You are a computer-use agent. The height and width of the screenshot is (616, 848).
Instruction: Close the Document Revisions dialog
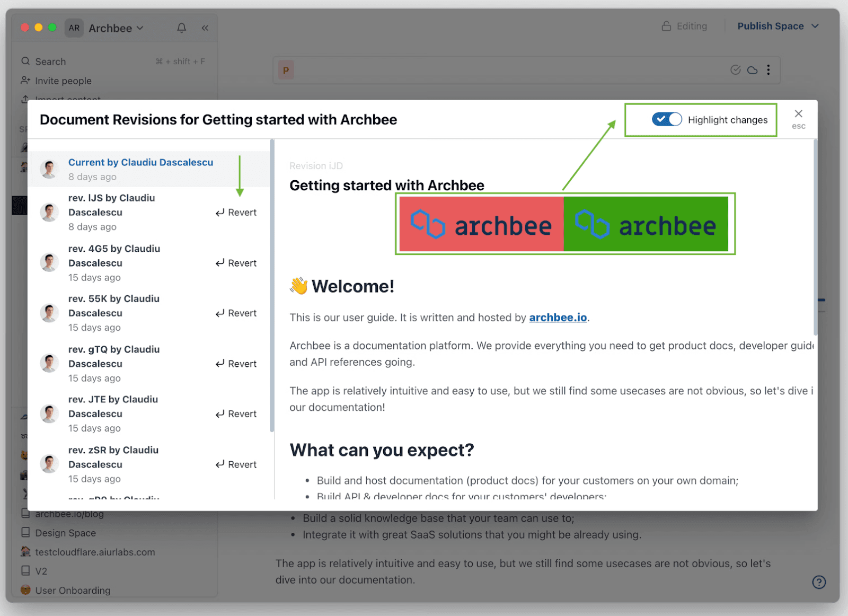coord(798,114)
